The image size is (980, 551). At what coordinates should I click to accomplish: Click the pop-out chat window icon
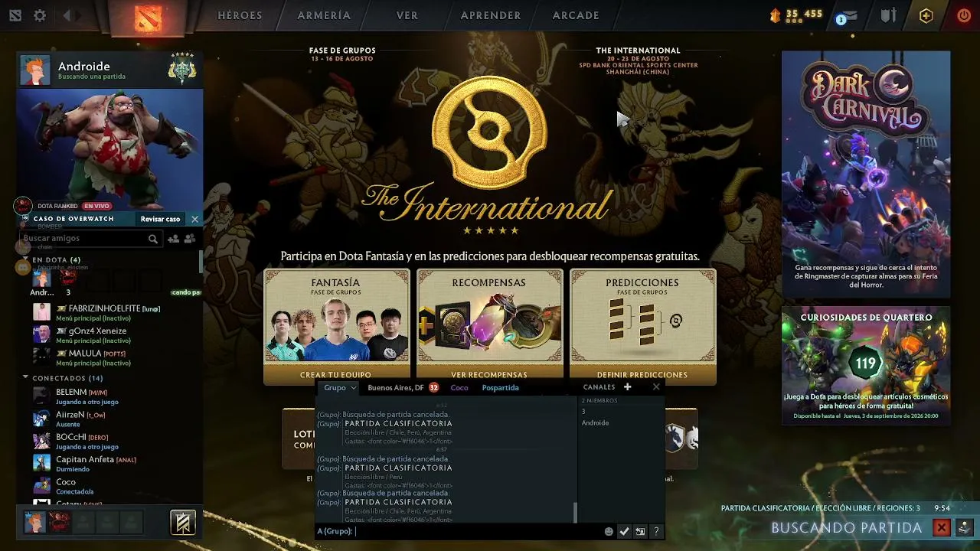coord(640,531)
